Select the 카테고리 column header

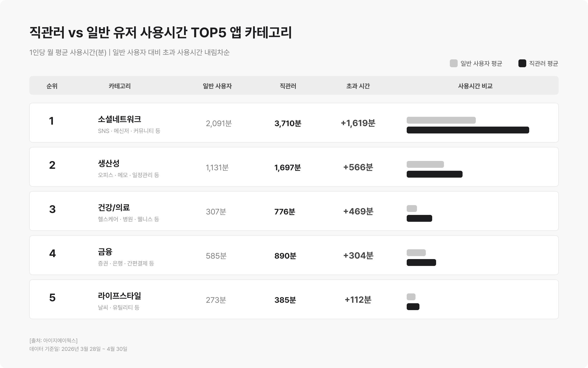pyautogui.click(x=120, y=86)
